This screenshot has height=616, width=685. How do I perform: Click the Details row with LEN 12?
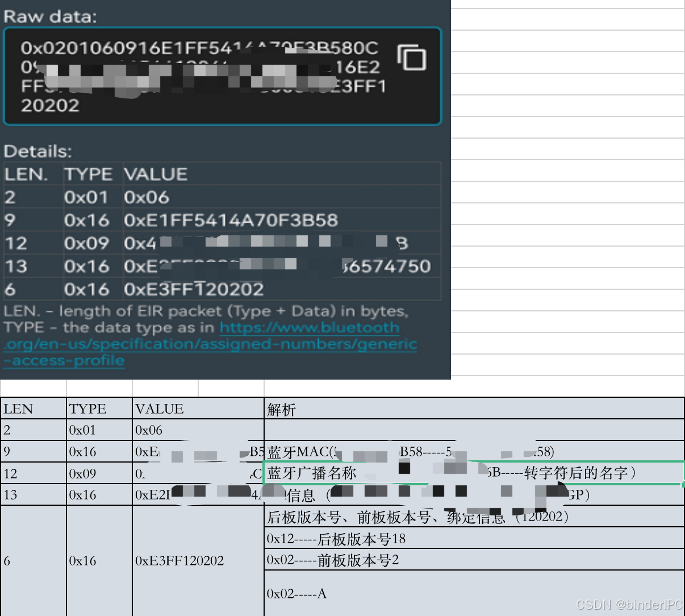pyautogui.click(x=34, y=243)
